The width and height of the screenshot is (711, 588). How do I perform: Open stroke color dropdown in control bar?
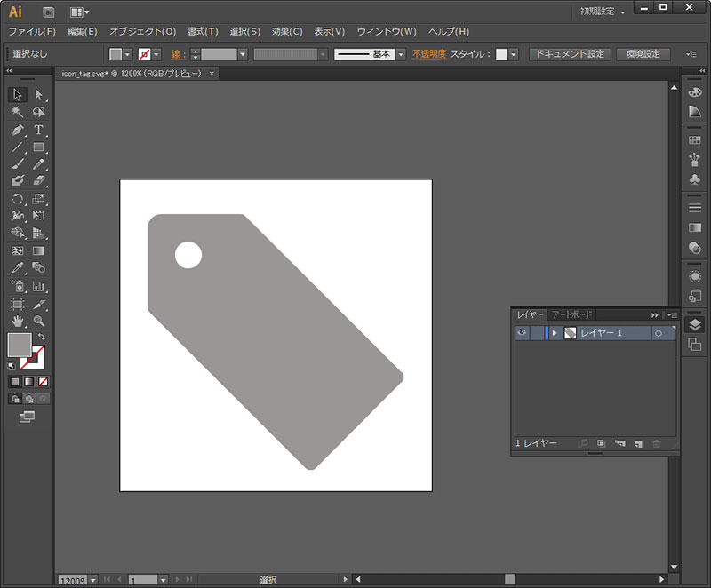156,54
